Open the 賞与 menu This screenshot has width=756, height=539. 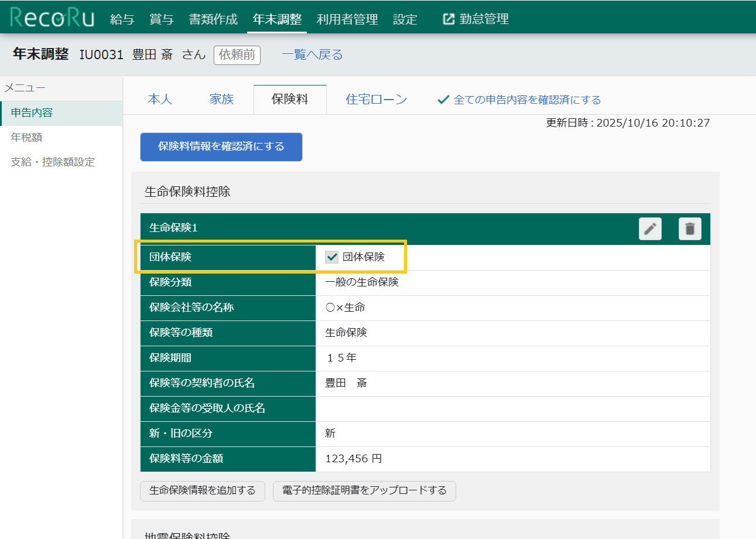pyautogui.click(x=162, y=19)
